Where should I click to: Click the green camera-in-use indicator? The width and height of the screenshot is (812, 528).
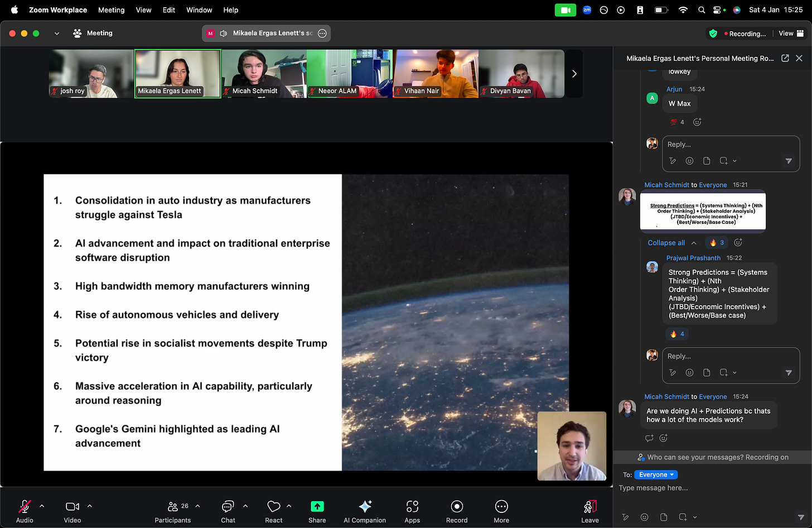coord(565,10)
